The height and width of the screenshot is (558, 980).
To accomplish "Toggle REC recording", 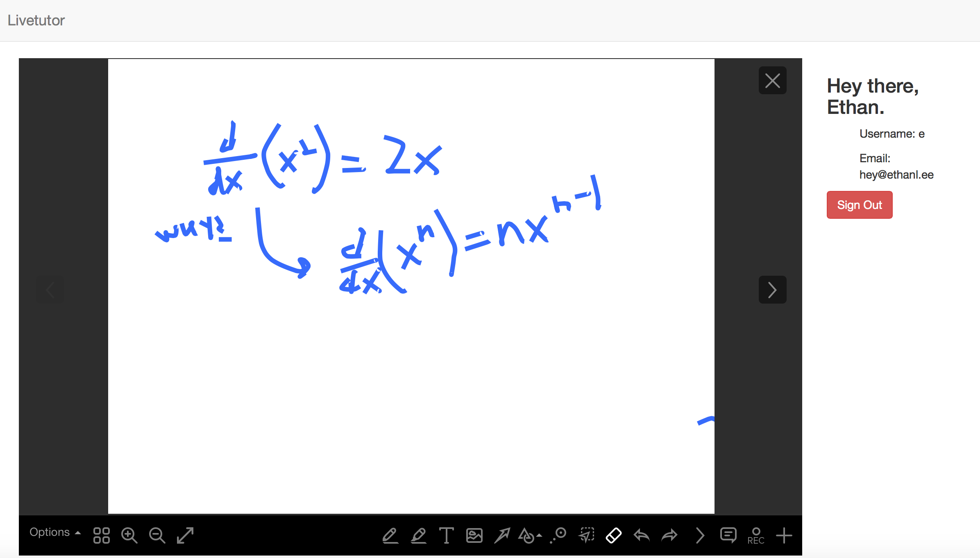I will [756, 535].
